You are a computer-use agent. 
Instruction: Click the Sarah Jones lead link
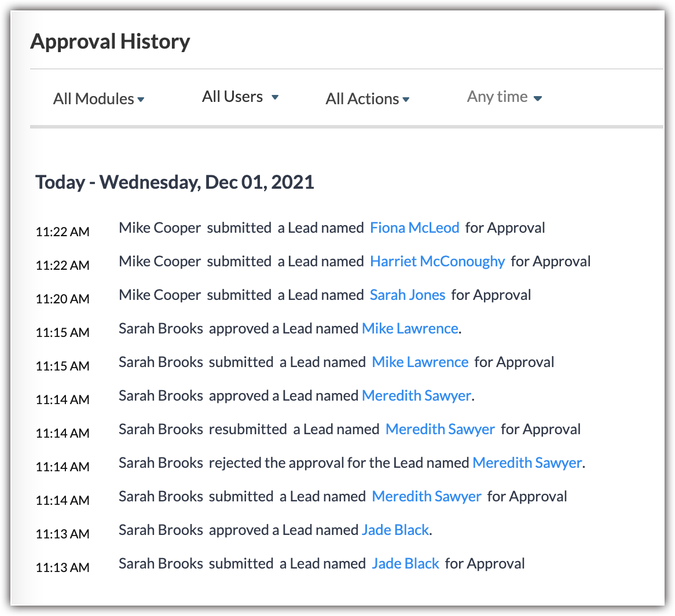[408, 295]
